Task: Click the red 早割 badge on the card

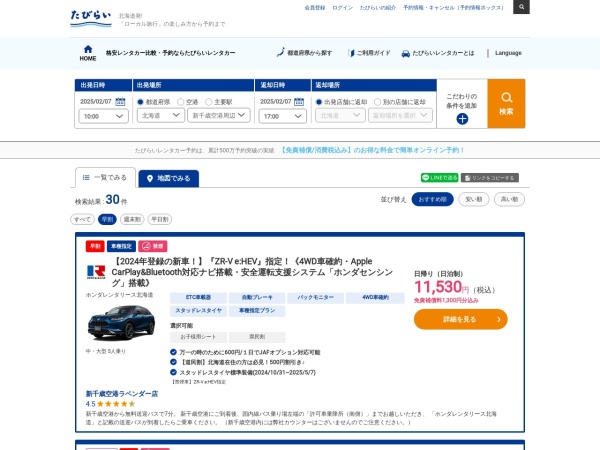Action: [95, 246]
